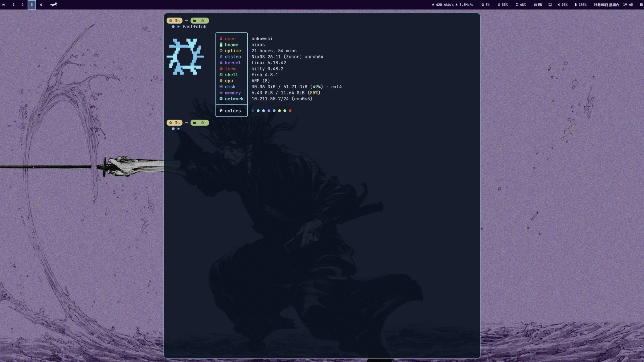Switch to workspace 1
644x362 pixels.
click(x=13, y=5)
